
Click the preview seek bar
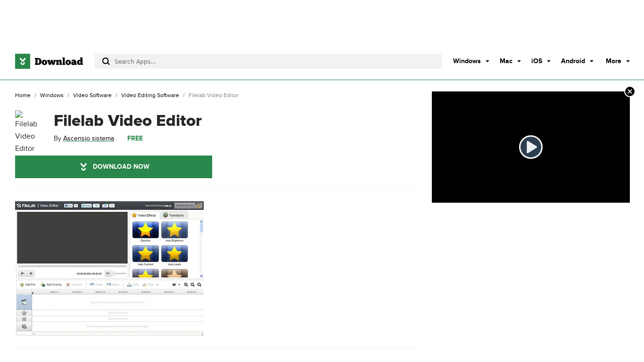point(73,267)
